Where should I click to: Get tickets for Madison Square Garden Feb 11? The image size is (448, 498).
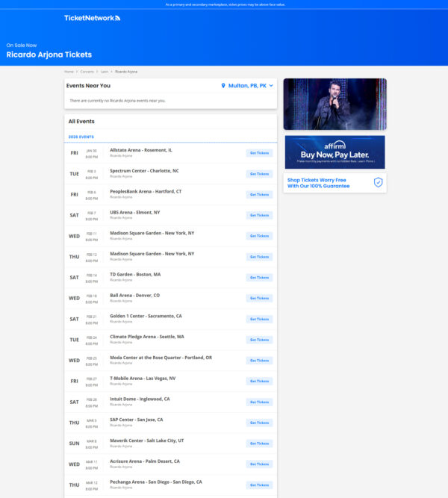click(x=259, y=236)
